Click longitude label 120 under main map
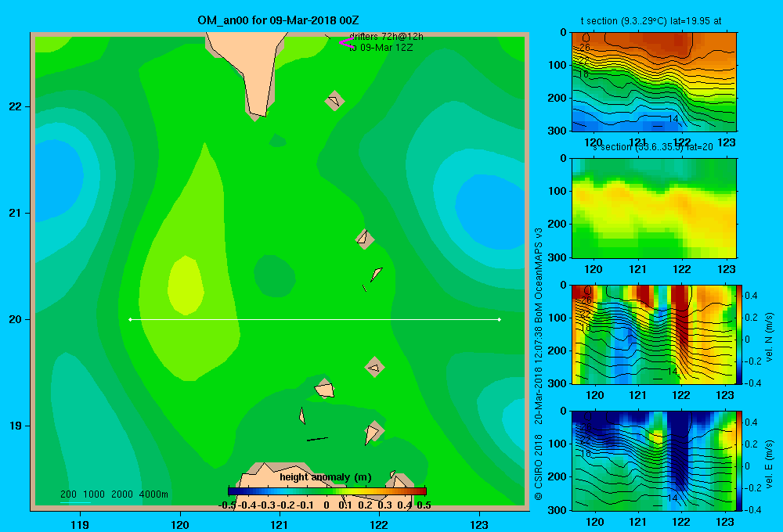 coord(180,524)
